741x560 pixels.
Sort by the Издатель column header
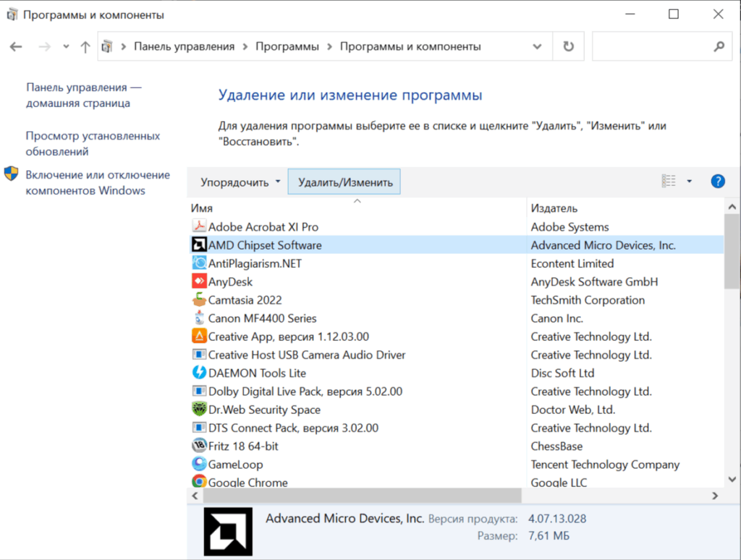click(554, 208)
